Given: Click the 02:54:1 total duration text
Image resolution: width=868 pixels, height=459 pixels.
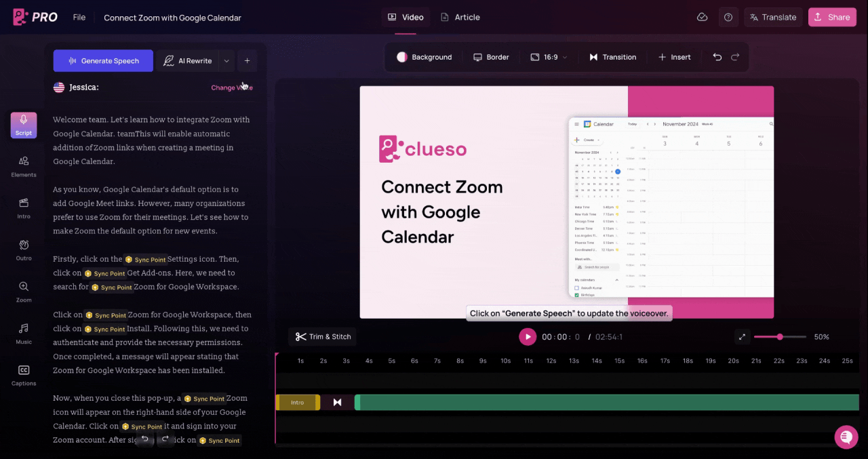Looking at the screenshot, I should (x=609, y=337).
